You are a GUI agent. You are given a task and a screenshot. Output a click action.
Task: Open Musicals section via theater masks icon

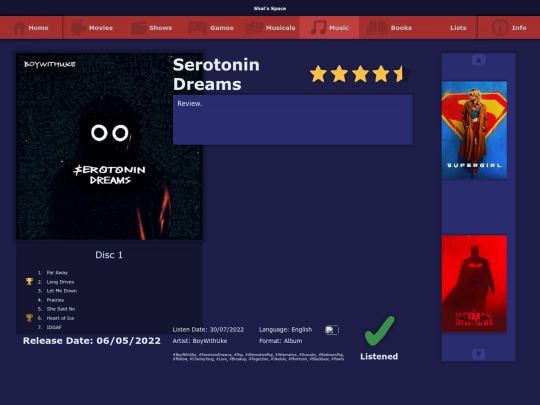click(254, 28)
